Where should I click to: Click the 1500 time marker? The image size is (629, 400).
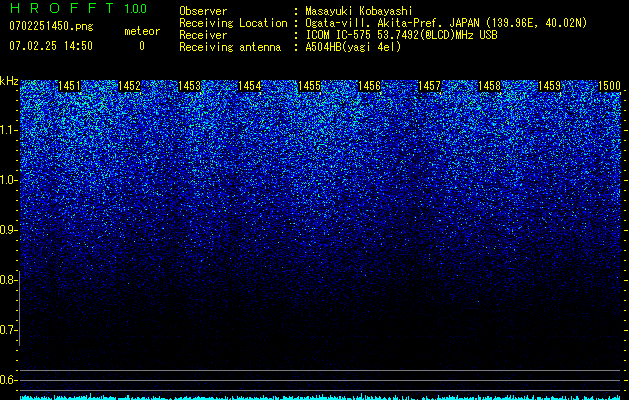[x=610, y=86]
